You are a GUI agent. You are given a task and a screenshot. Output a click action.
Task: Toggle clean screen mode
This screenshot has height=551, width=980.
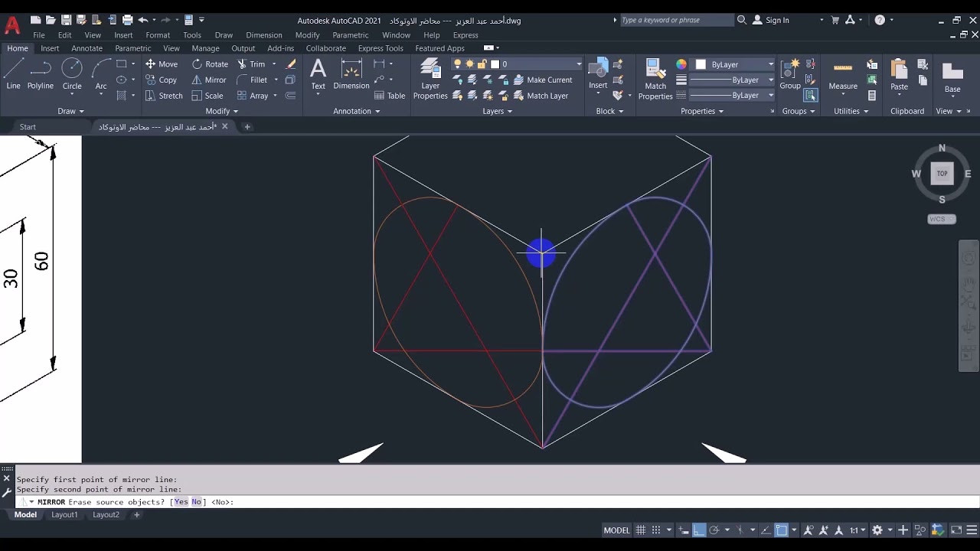(956, 530)
